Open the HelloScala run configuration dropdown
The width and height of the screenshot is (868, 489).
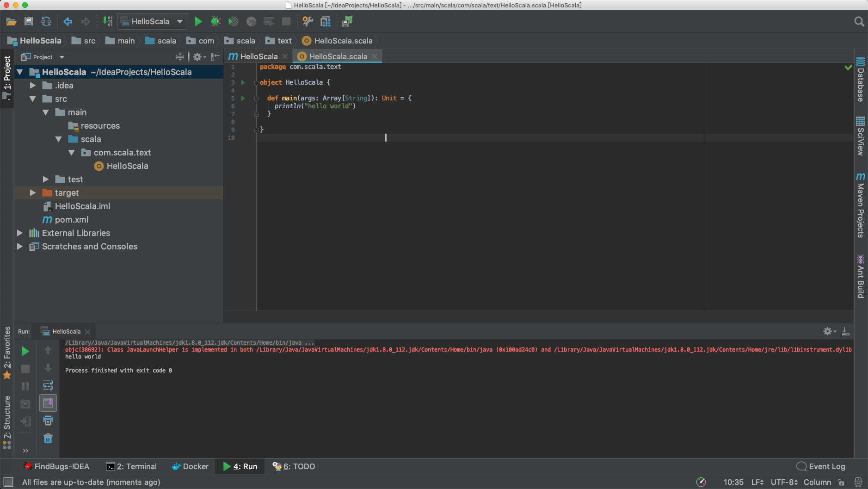tap(153, 21)
